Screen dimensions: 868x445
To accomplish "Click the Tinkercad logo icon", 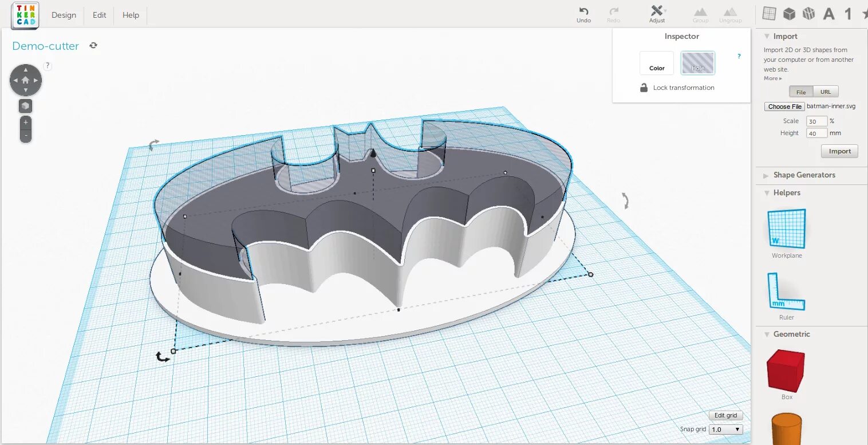I will click(25, 15).
